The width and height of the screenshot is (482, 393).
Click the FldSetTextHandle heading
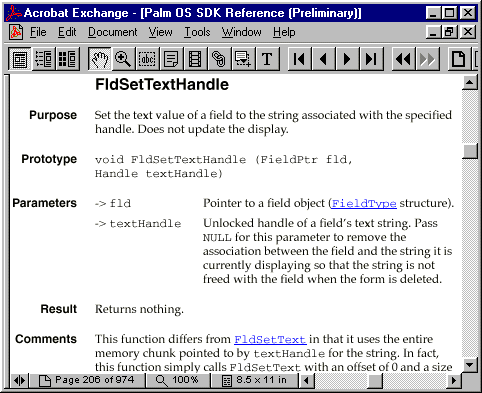click(162, 84)
